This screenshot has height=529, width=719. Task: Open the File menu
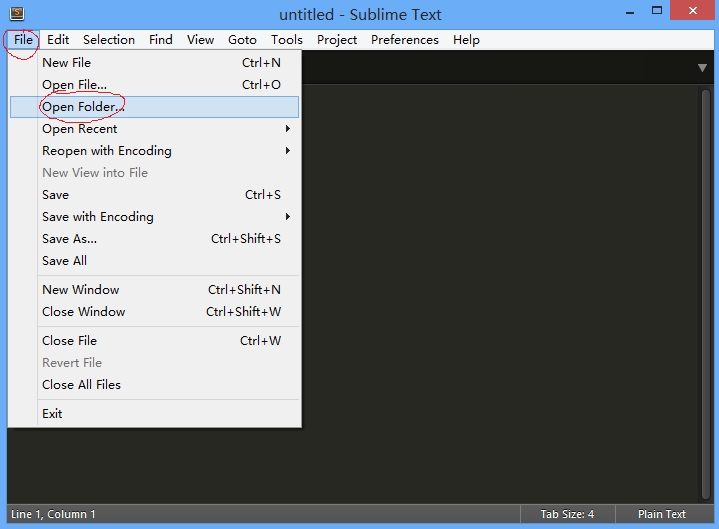23,40
